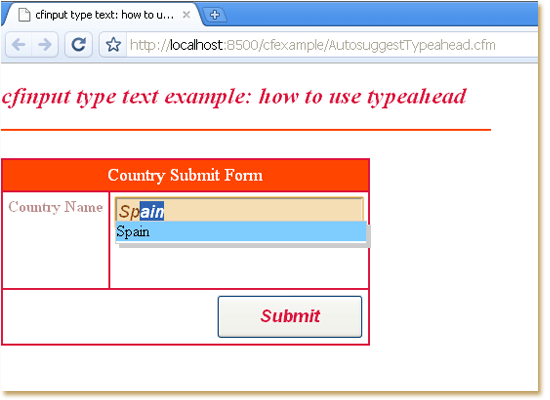The image size is (550, 400).
Task: Click the Country Submit Form header
Action: pyautogui.click(x=185, y=175)
